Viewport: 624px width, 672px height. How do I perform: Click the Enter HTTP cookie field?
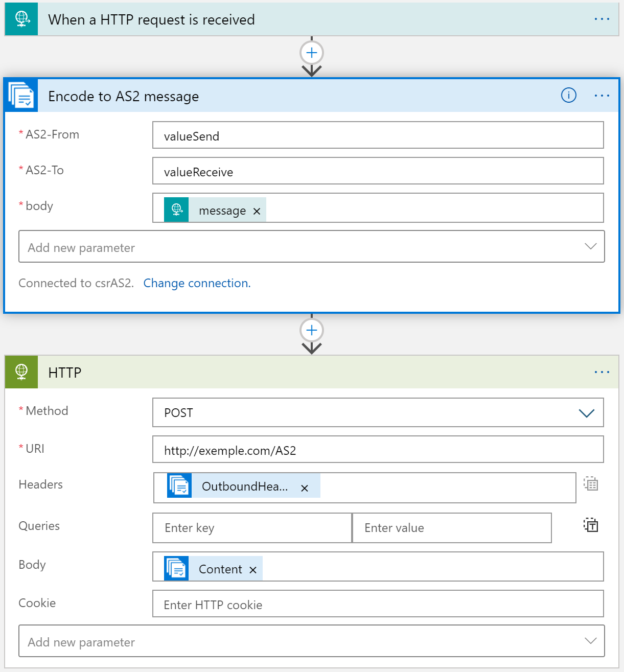pyautogui.click(x=378, y=604)
